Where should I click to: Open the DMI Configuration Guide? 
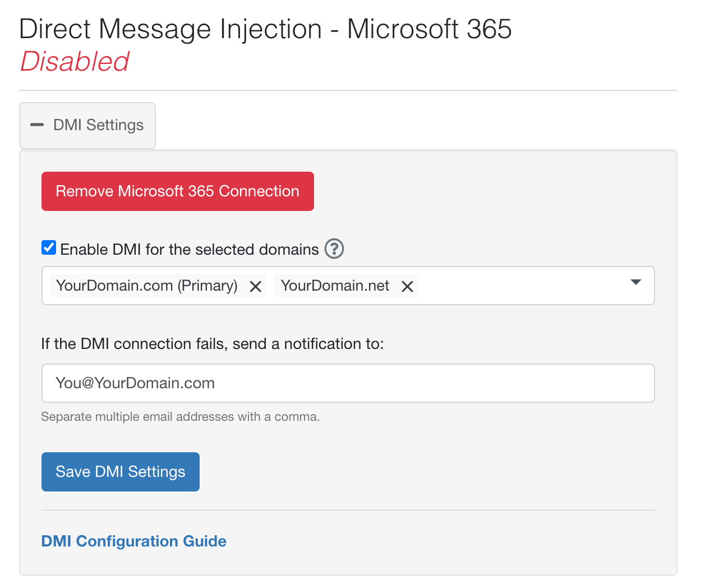coord(133,541)
